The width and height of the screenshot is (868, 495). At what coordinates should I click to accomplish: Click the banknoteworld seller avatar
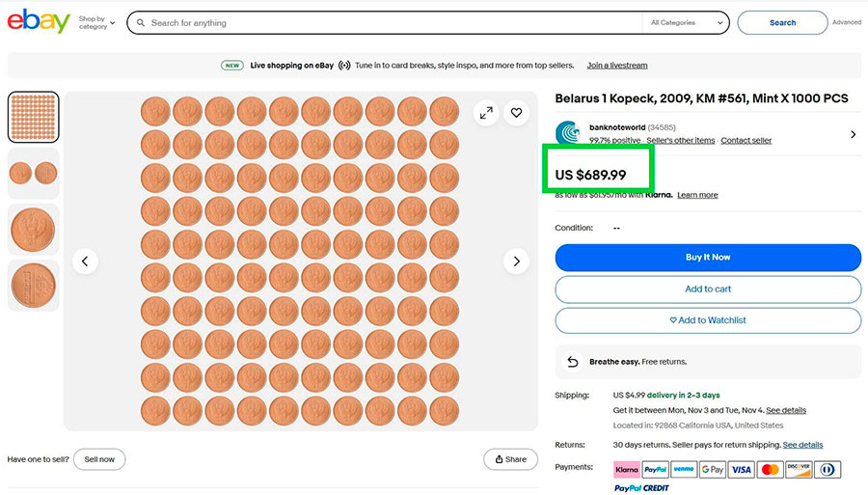(569, 133)
